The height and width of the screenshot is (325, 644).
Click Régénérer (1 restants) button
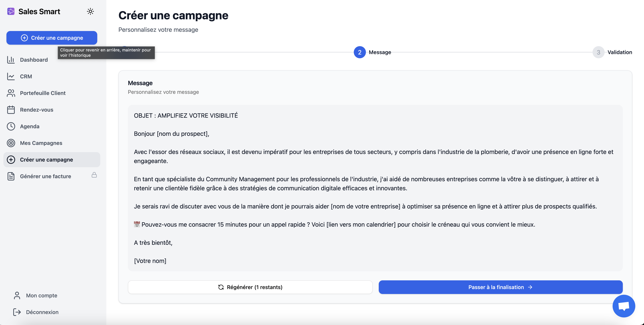click(x=250, y=287)
